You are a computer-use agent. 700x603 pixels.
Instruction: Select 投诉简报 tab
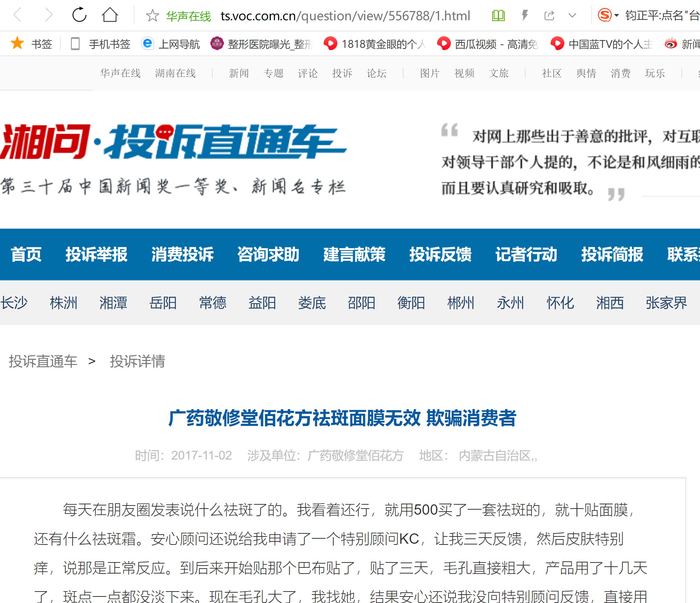[612, 254]
